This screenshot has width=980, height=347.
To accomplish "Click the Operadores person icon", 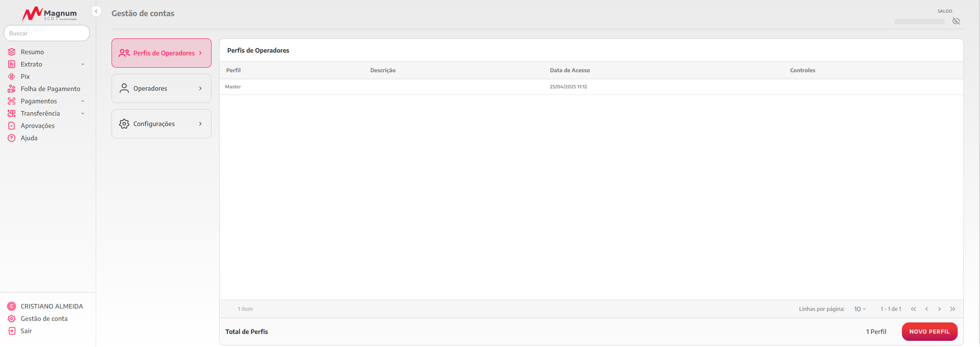I will [x=124, y=88].
